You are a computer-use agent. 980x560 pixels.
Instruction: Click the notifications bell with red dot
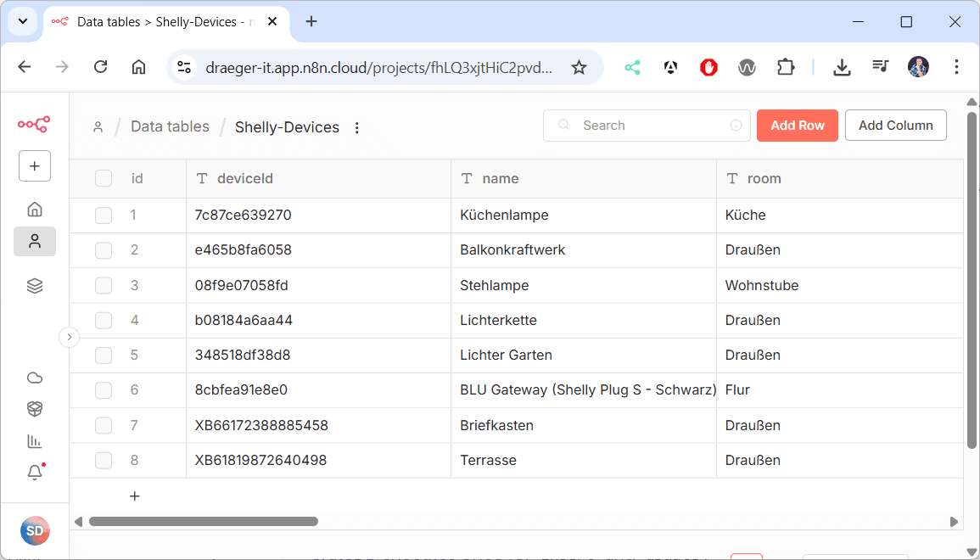[35, 473]
